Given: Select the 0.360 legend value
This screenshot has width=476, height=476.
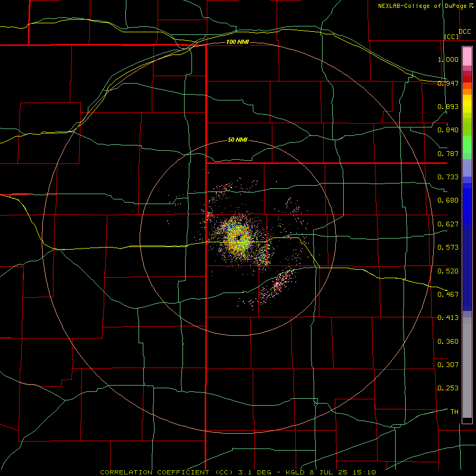Looking at the screenshot, I should point(448,342).
